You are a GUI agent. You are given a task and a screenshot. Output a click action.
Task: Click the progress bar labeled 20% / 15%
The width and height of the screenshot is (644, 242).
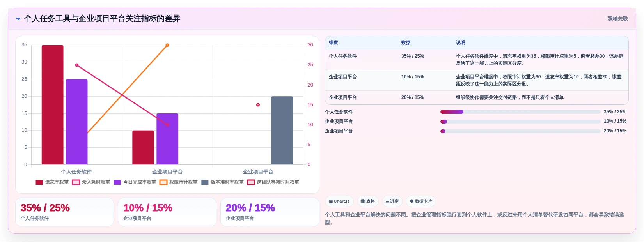(520, 131)
